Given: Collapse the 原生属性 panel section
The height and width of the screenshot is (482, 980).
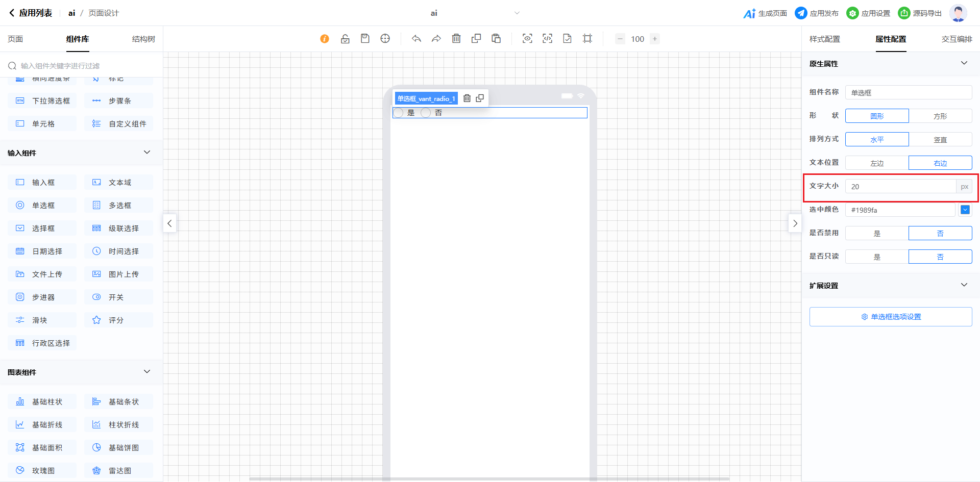Looking at the screenshot, I should pos(964,63).
